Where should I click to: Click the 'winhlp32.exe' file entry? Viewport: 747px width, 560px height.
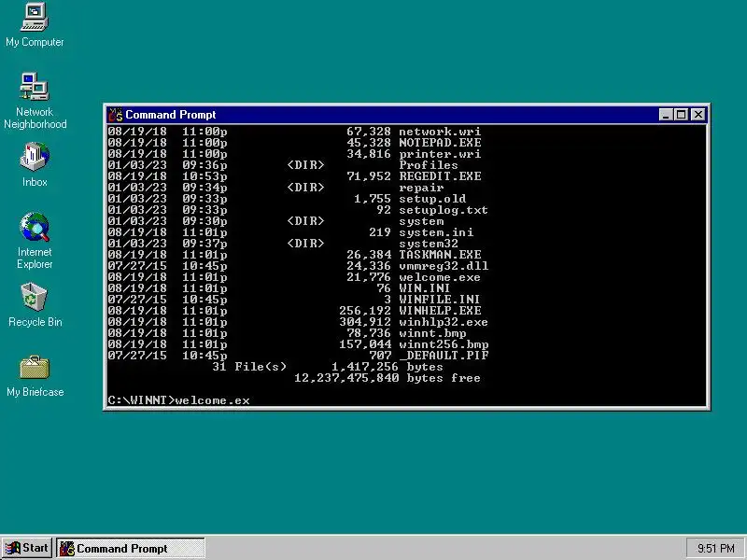pyautogui.click(x=443, y=322)
